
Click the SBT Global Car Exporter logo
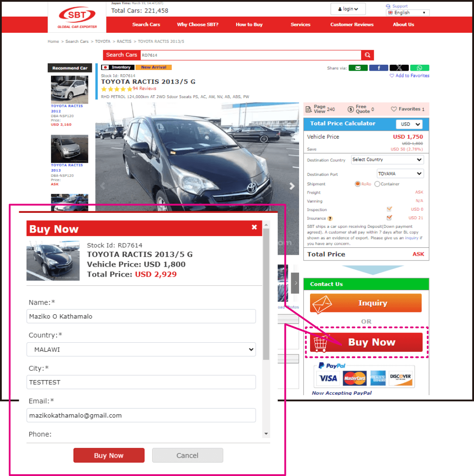77,17
